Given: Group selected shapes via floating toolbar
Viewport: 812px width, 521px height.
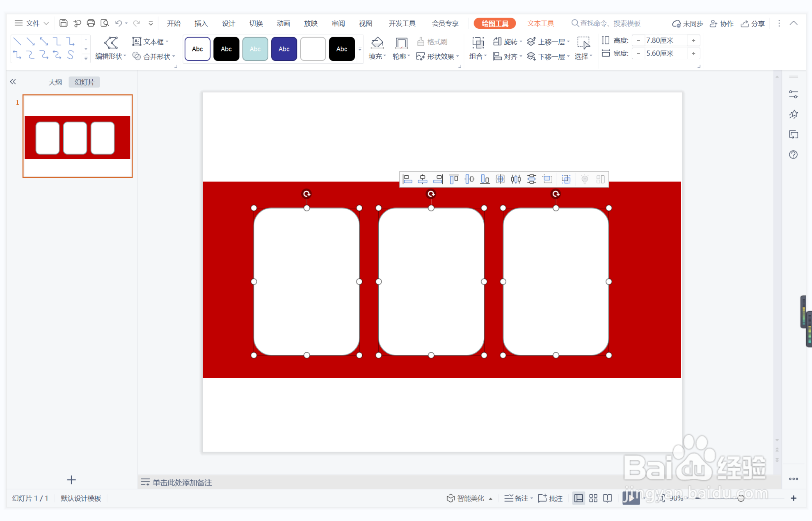Looking at the screenshot, I should tap(566, 179).
